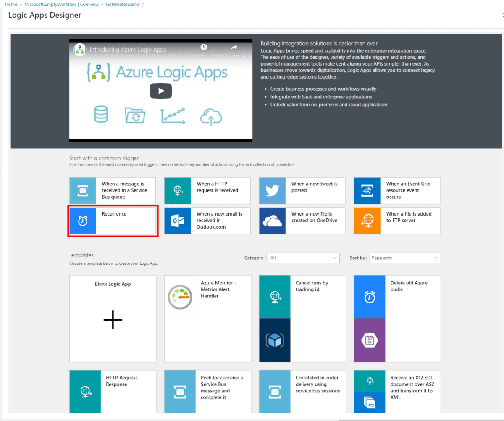Click 'When a new email is received in Outlook.com' text

click(x=220, y=220)
